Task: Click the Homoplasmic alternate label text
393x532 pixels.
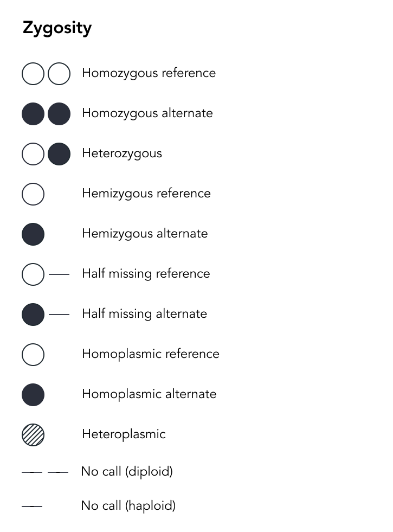Action: [149, 394]
